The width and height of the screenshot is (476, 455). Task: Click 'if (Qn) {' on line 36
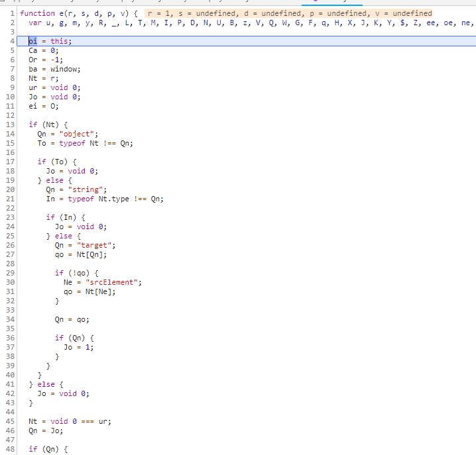coord(74,338)
